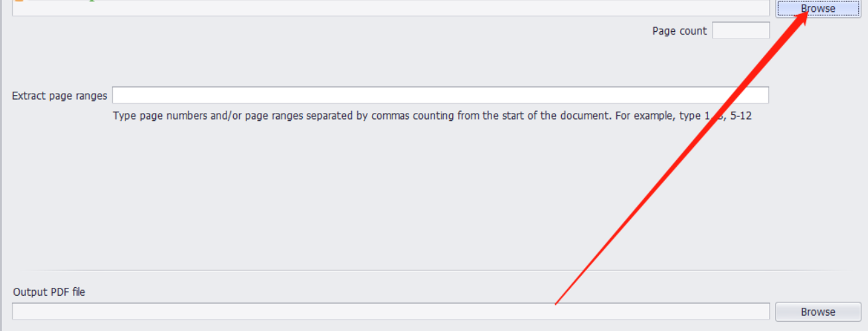Click the red arrowhead tip on the Browse button
This screenshot has width=868, height=331.
point(806,13)
